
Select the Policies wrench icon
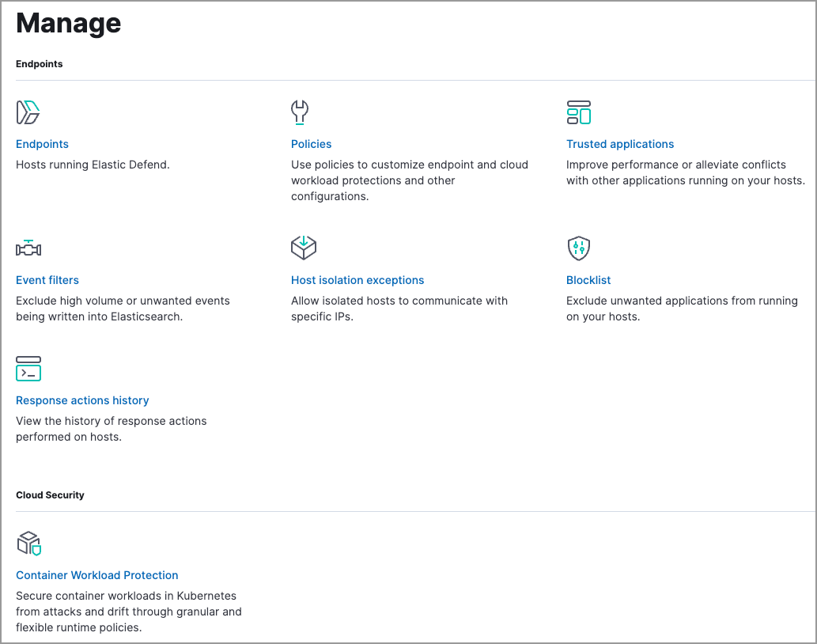(301, 112)
